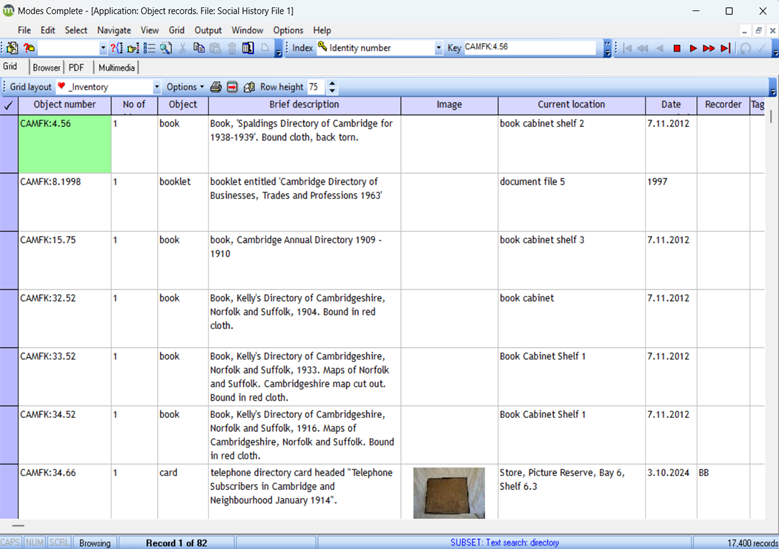The image size is (779, 549).
Task: Switch to the Multimedia tab
Action: (117, 68)
